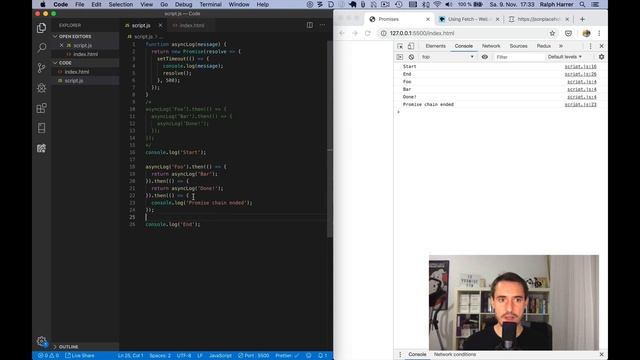Show more DevTools tabs
The height and width of the screenshot is (360, 640).
tap(561, 46)
